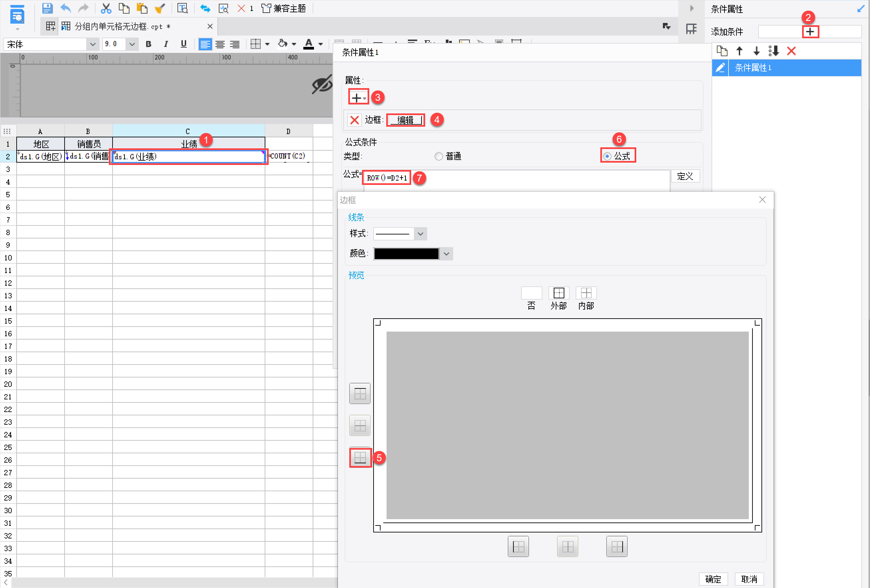Screen dimensions: 870x588
Task: Select the 公式 radio button
Action: [x=607, y=156]
